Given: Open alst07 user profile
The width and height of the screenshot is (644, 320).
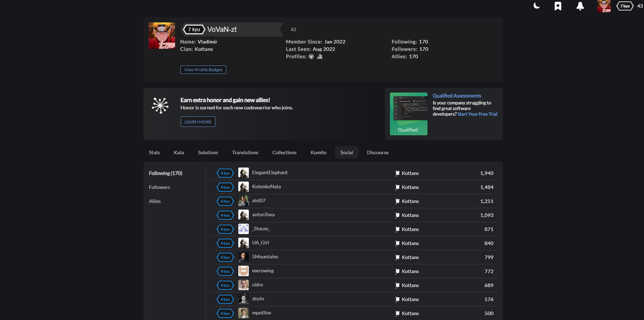Looking at the screenshot, I should (x=259, y=200).
